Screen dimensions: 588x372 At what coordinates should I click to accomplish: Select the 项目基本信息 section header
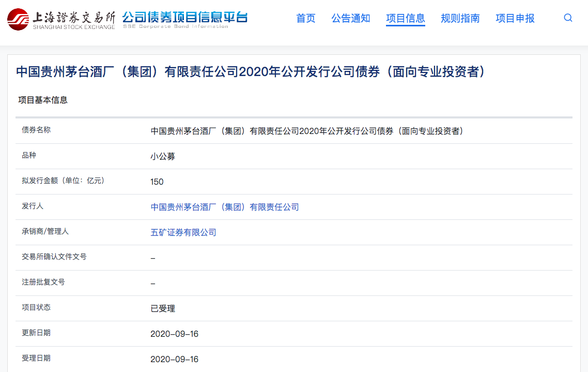pyautogui.click(x=43, y=100)
